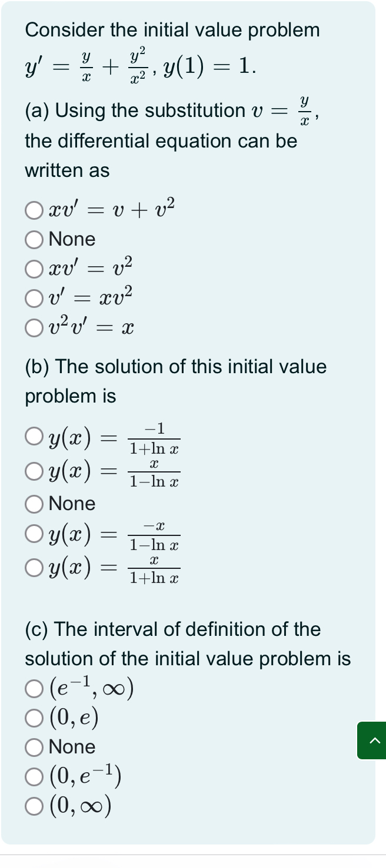Select the None option in part (a)
Screen dimensions: 386x868
tap(34, 239)
